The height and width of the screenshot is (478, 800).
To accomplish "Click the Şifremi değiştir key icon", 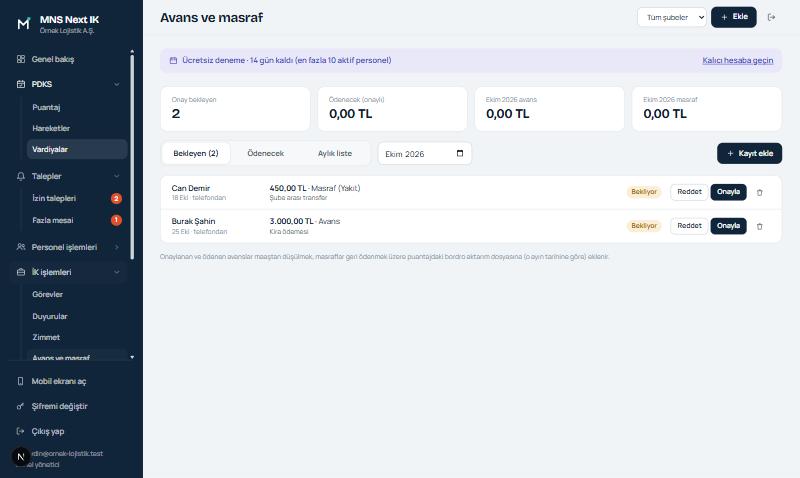I will [20, 406].
